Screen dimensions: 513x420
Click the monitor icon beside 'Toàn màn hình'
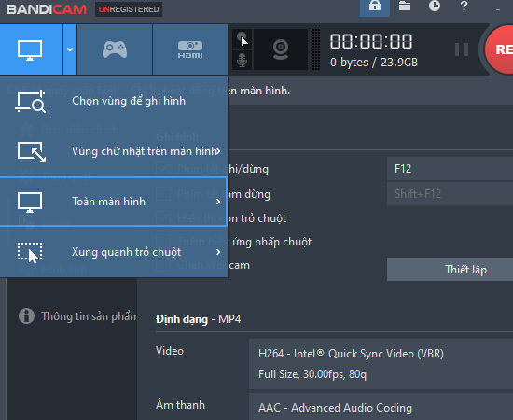coord(30,203)
